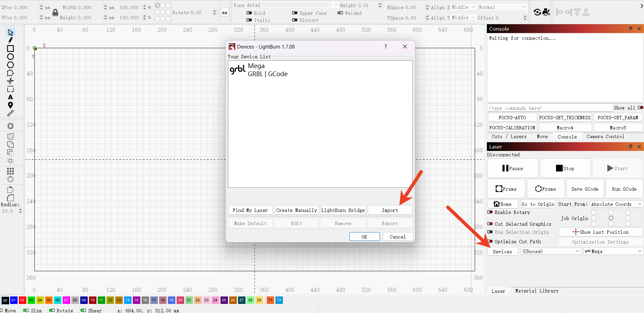Toggle Show all in Console
This screenshot has height=313, width=644.
point(640,108)
